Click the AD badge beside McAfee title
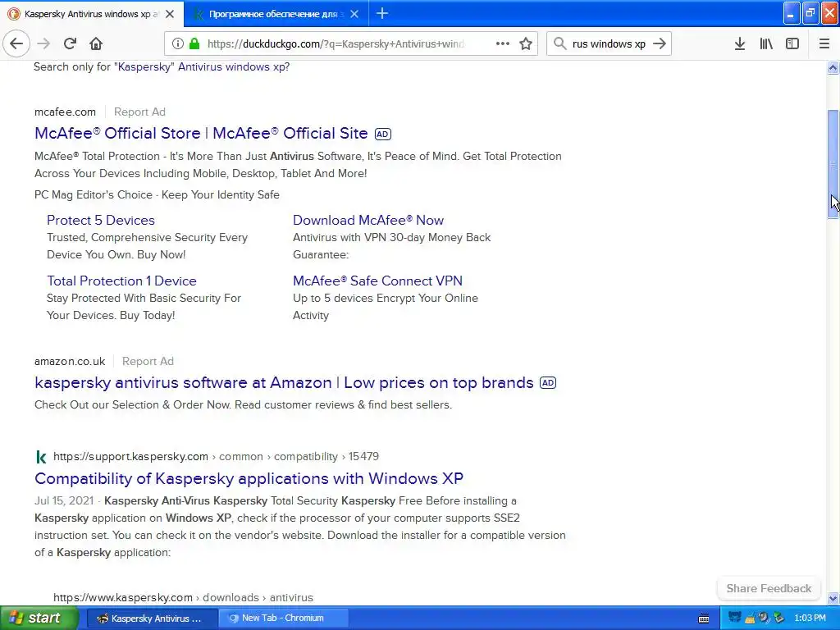Viewport: 840px width, 630px height. (x=382, y=134)
